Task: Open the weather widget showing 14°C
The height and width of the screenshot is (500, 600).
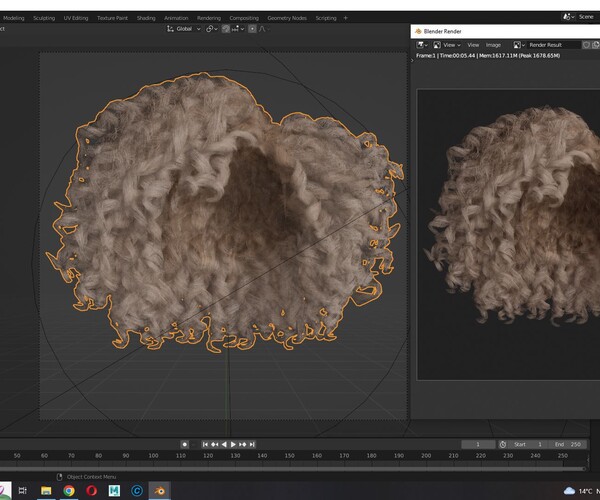Action: tap(580, 491)
